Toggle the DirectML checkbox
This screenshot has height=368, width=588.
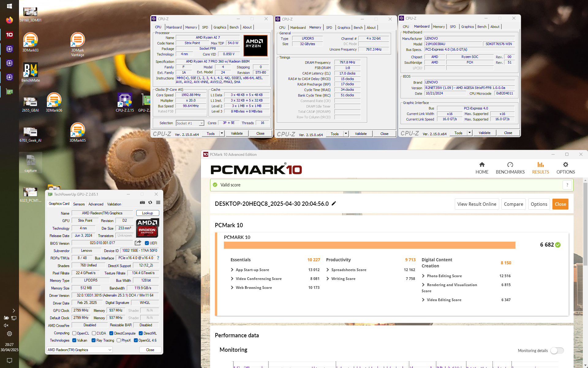pyautogui.click(x=141, y=333)
